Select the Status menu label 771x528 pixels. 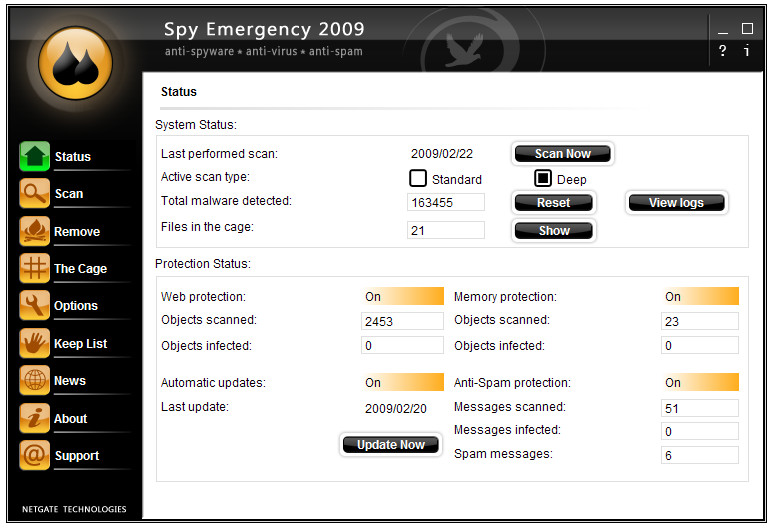click(x=73, y=157)
